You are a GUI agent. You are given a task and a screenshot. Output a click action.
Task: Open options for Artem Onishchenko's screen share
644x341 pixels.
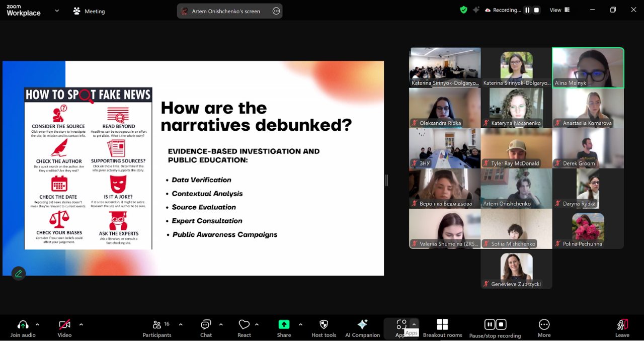point(276,11)
